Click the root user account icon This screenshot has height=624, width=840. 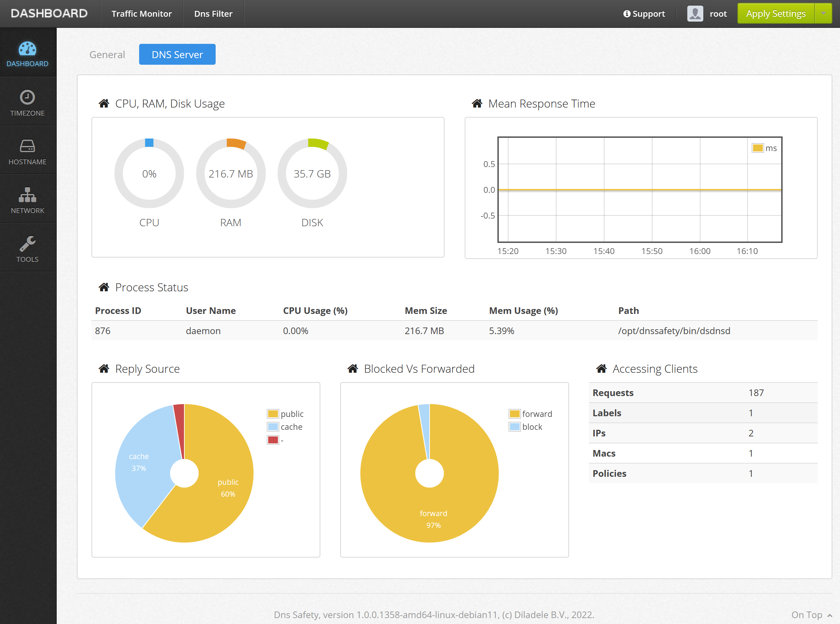(696, 13)
